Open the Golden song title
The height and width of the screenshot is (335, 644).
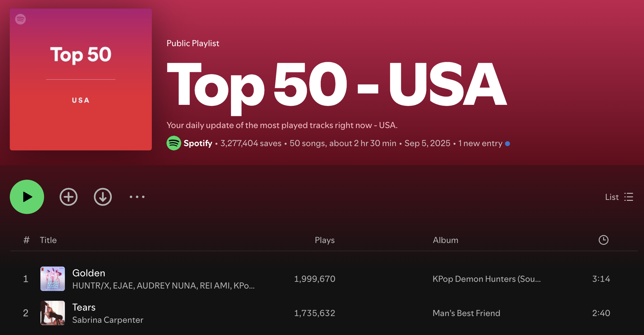coord(89,273)
